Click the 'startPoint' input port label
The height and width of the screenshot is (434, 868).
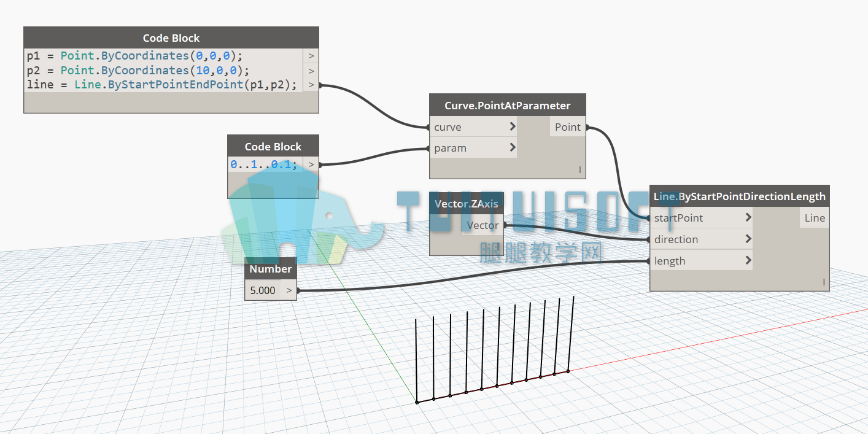click(679, 218)
